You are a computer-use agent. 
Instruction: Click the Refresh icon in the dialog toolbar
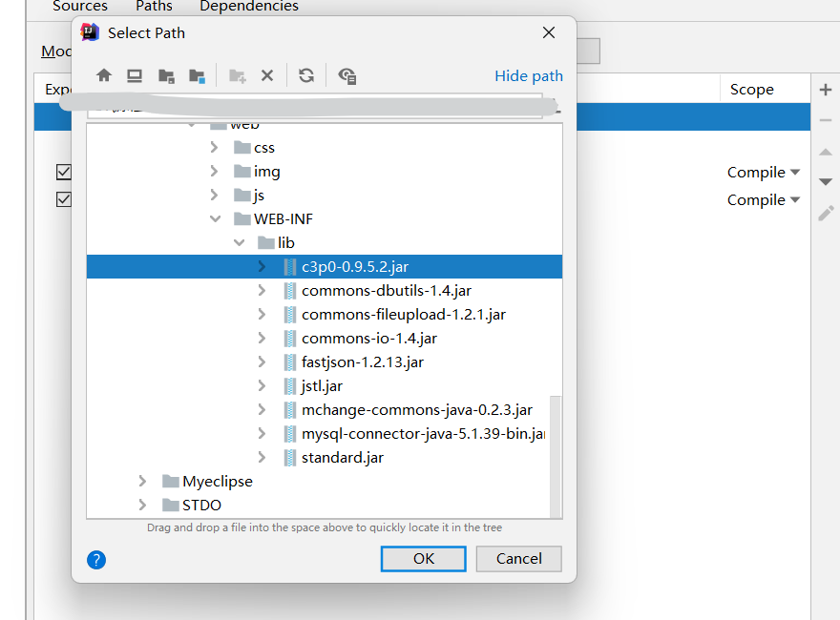(304, 74)
